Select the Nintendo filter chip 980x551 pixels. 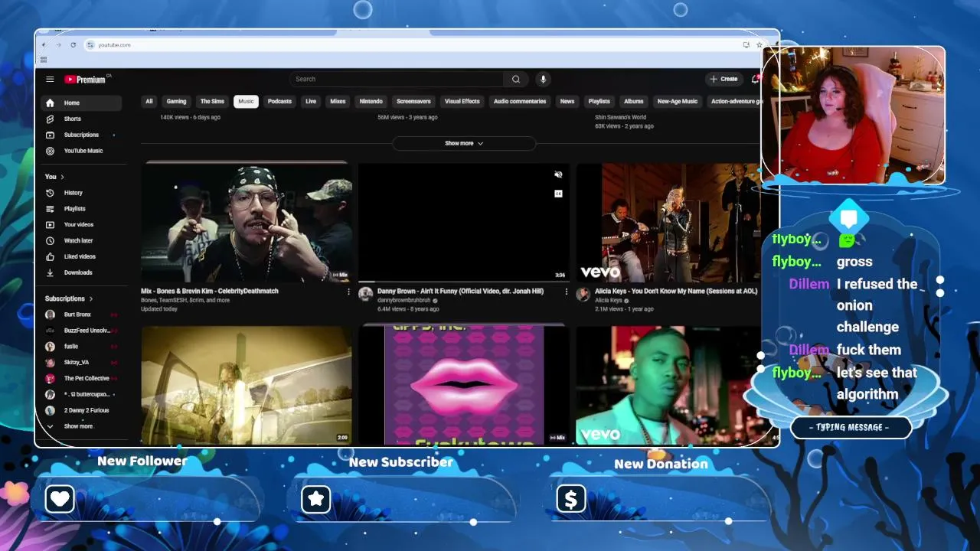pyautogui.click(x=371, y=101)
